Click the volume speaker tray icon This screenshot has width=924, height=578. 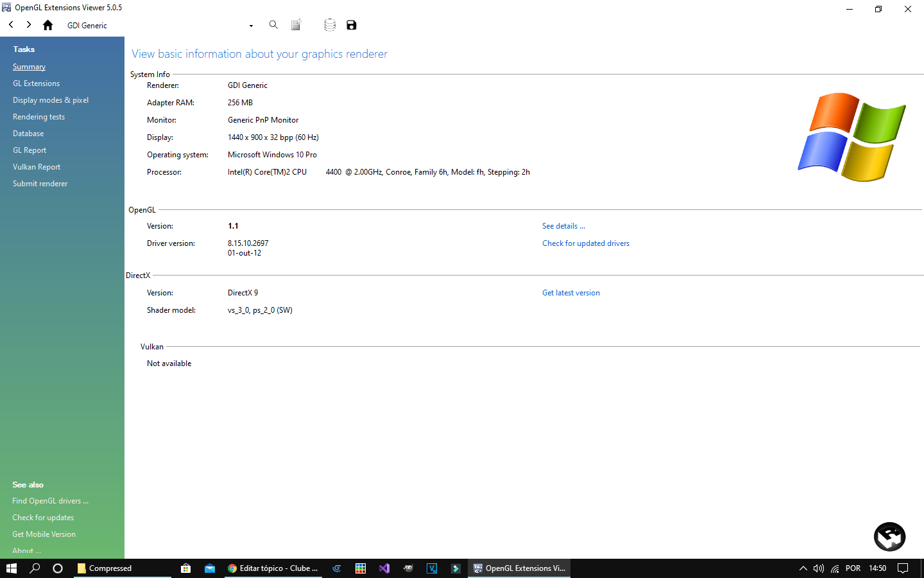point(819,568)
